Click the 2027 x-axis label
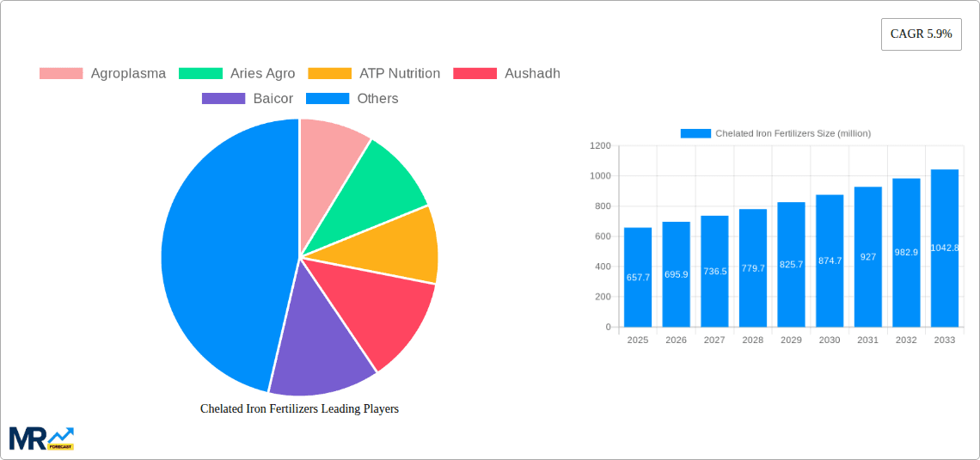Image resolution: width=980 pixels, height=460 pixels. tap(715, 340)
